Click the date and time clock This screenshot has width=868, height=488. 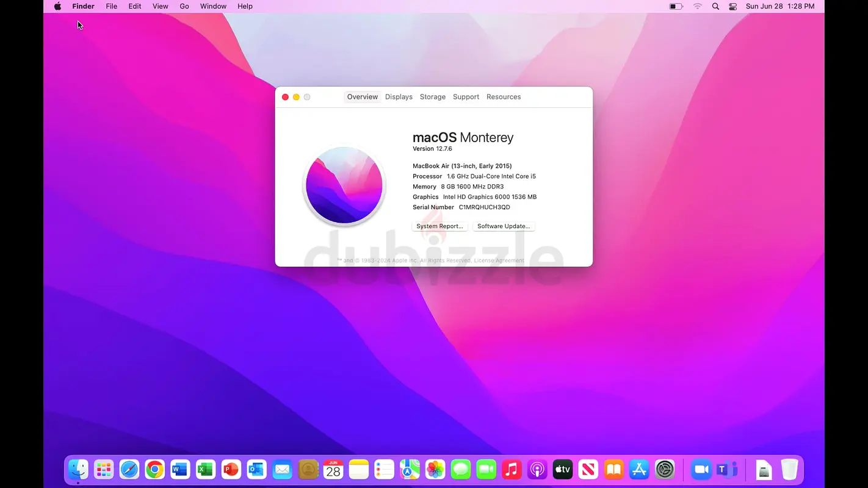point(780,6)
